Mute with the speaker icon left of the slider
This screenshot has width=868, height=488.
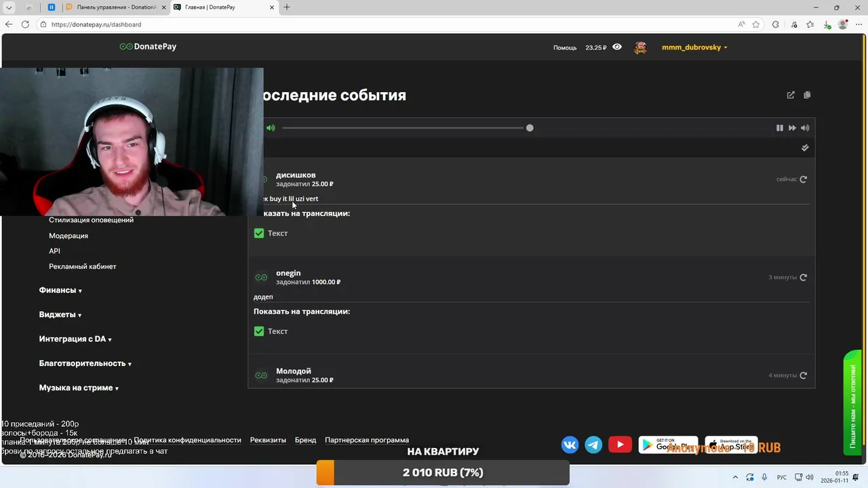point(271,127)
